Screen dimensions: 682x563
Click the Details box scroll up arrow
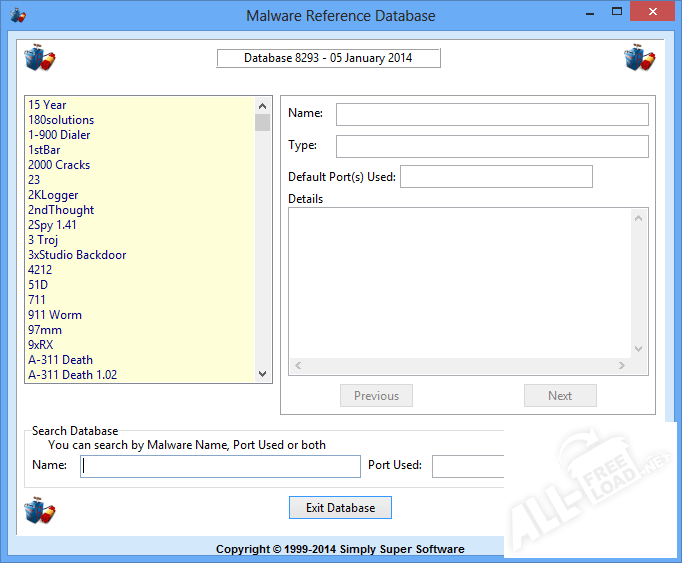point(639,216)
